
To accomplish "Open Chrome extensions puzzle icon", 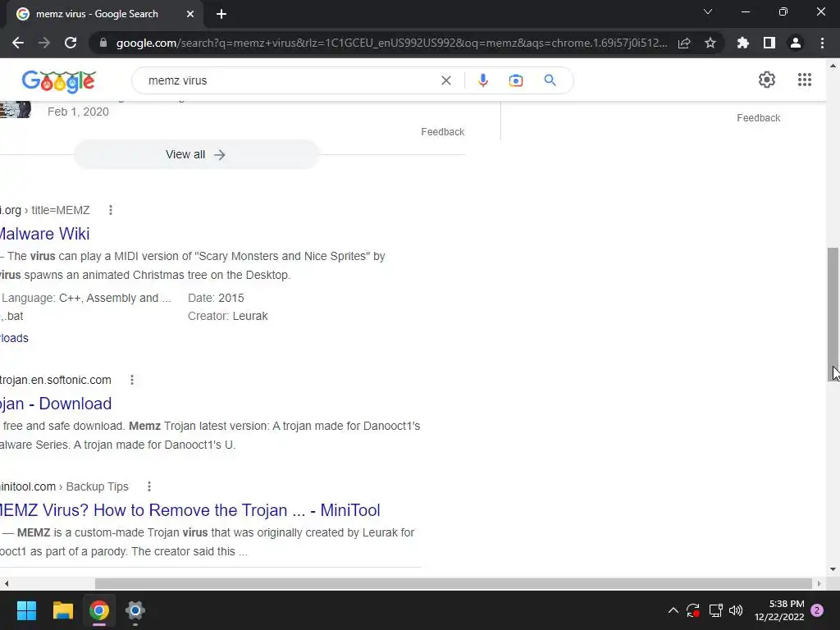I will tap(743, 43).
